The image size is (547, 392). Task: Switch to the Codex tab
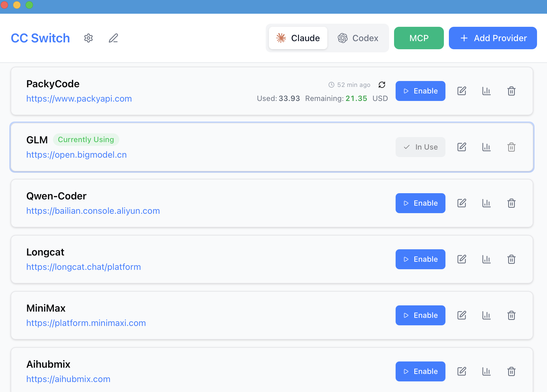coord(359,38)
